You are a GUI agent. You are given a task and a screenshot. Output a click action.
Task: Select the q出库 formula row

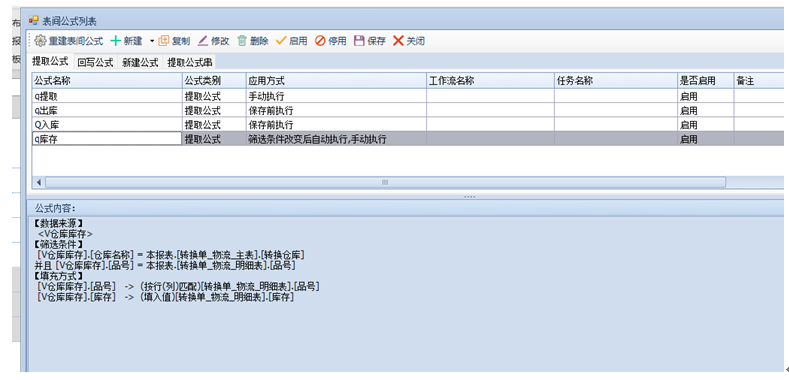click(408, 110)
